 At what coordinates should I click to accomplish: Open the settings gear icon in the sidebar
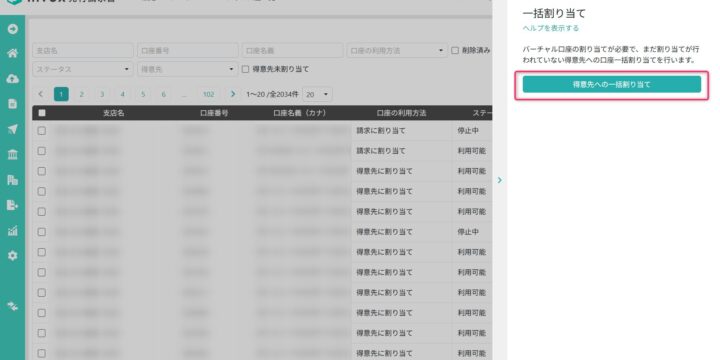pos(12,256)
